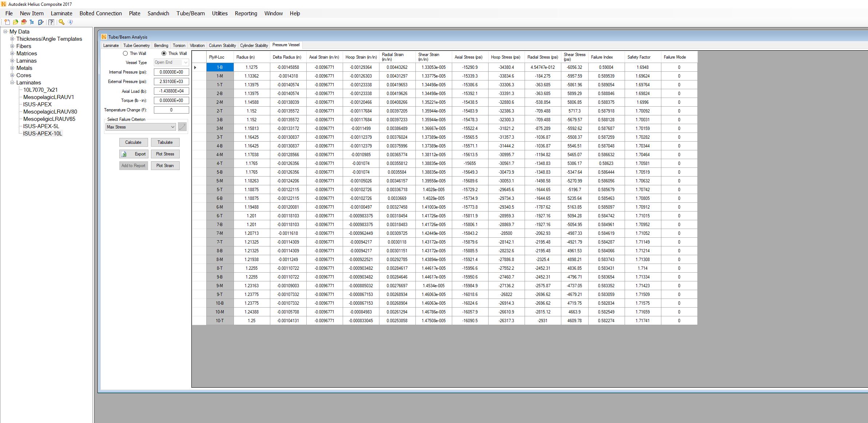The height and width of the screenshot is (423, 868).
Task: Open help with the question mark icon
Action: coord(51,22)
